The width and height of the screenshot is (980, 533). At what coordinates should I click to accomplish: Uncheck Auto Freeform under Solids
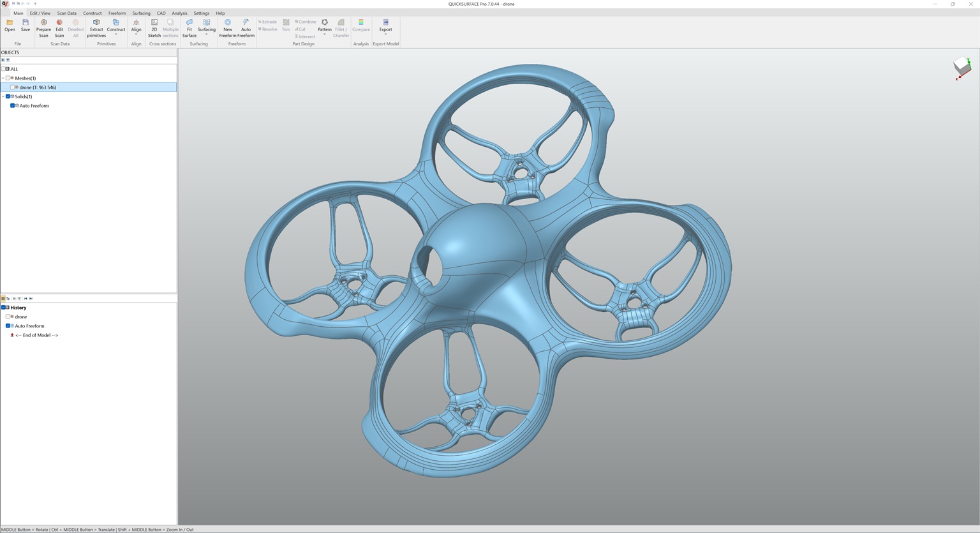(12, 106)
